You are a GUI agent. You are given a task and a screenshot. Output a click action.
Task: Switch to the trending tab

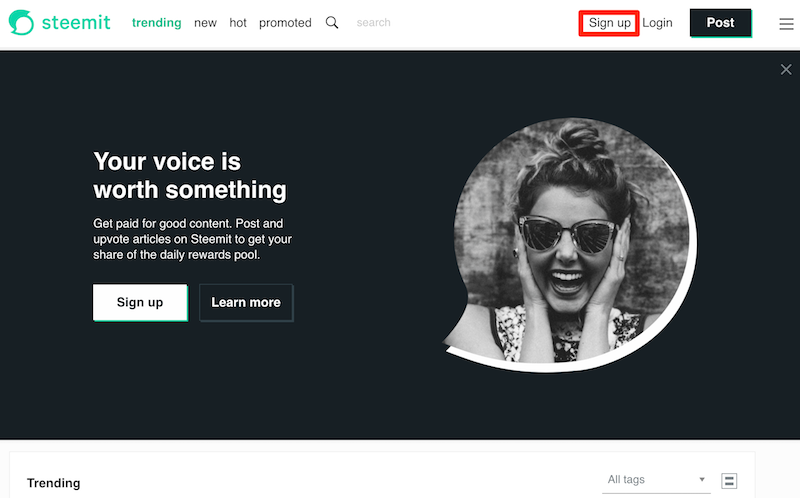pyautogui.click(x=156, y=23)
